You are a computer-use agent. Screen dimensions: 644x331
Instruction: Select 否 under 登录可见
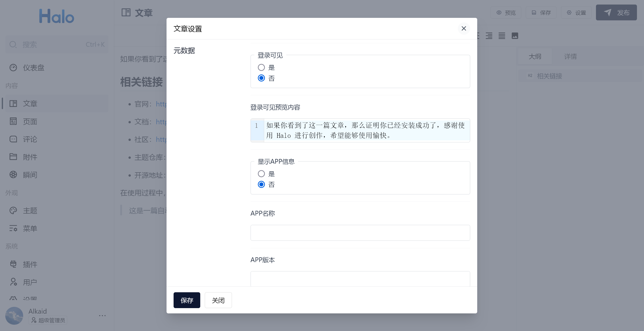pos(261,78)
